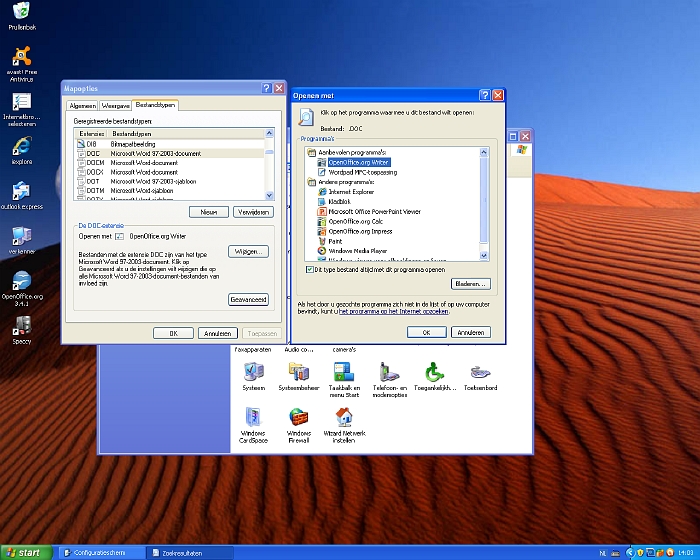Viewport: 700px width, 560px height.
Task: Open OpenOffice.org 3.4.1 desktop icon
Action: coord(21,288)
